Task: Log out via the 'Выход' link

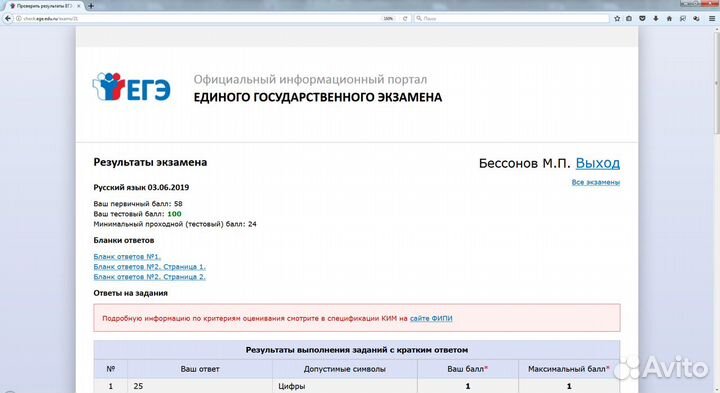Action: point(597,163)
